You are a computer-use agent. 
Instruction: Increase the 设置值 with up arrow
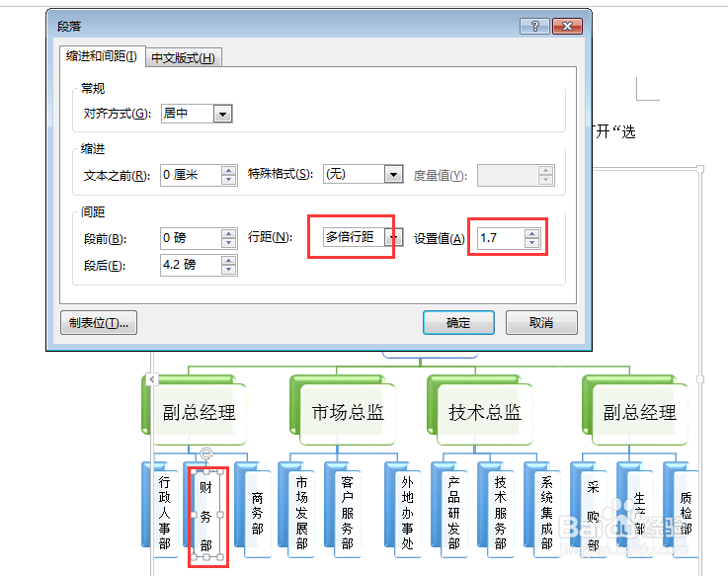(x=532, y=233)
